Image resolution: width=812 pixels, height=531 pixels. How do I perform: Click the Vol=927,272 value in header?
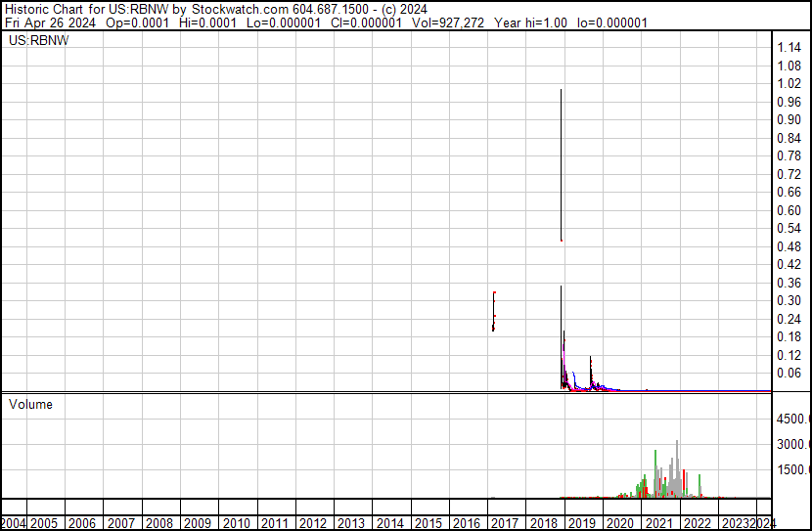tap(448, 22)
